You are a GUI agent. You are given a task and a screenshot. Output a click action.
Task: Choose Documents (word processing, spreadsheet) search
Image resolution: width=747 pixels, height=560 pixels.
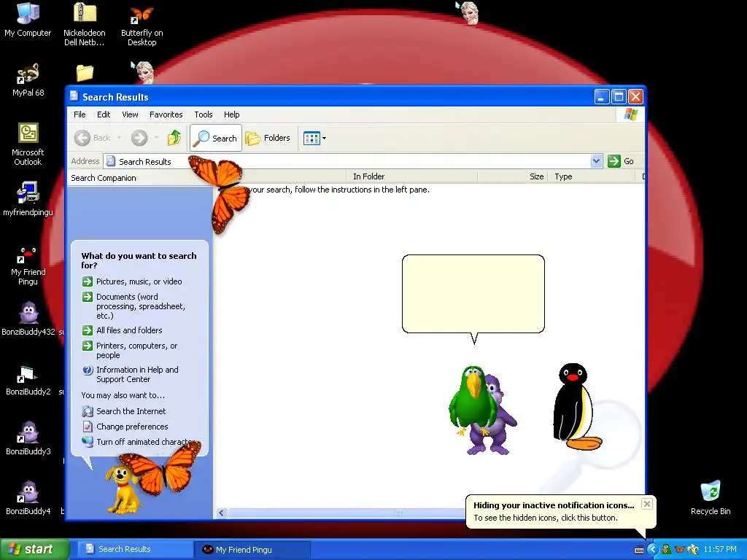(134, 306)
